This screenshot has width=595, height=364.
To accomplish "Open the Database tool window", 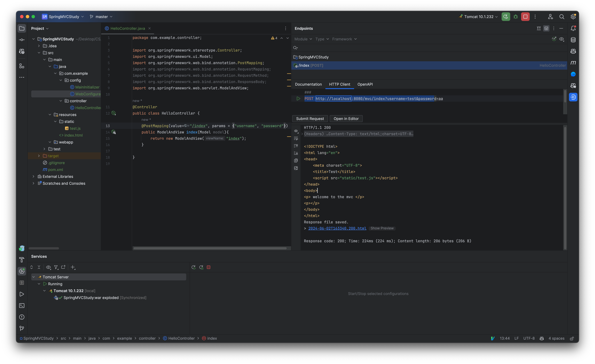I will pos(573,40).
